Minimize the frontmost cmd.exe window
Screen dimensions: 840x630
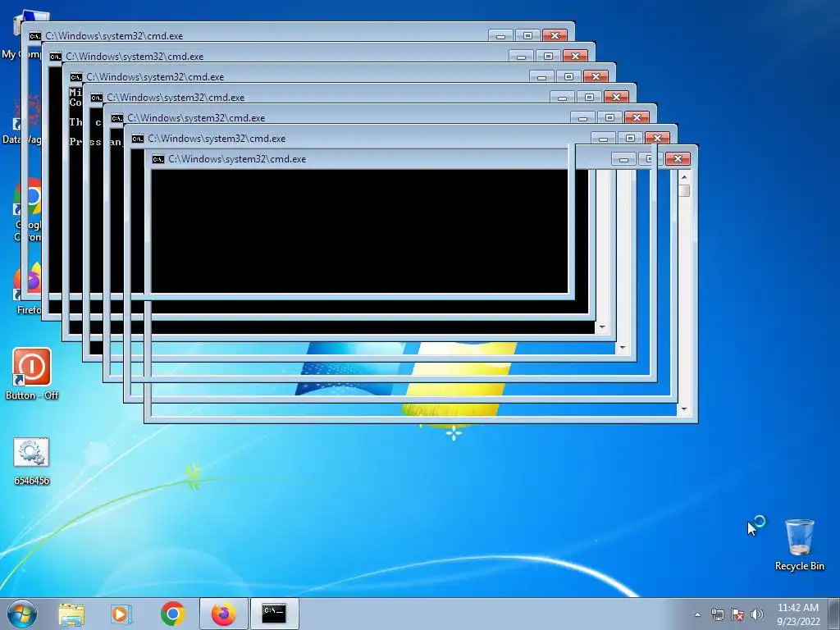(x=623, y=158)
